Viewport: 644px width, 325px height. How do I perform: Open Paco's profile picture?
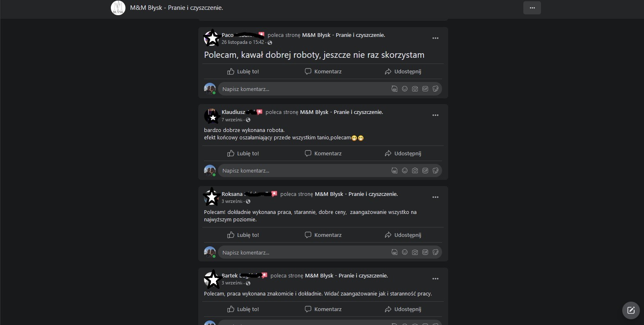[x=211, y=38]
